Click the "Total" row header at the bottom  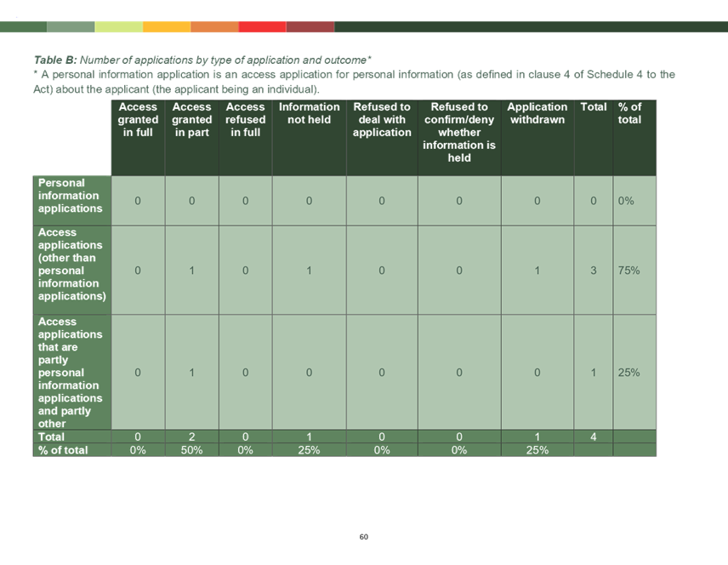[x=72, y=437]
